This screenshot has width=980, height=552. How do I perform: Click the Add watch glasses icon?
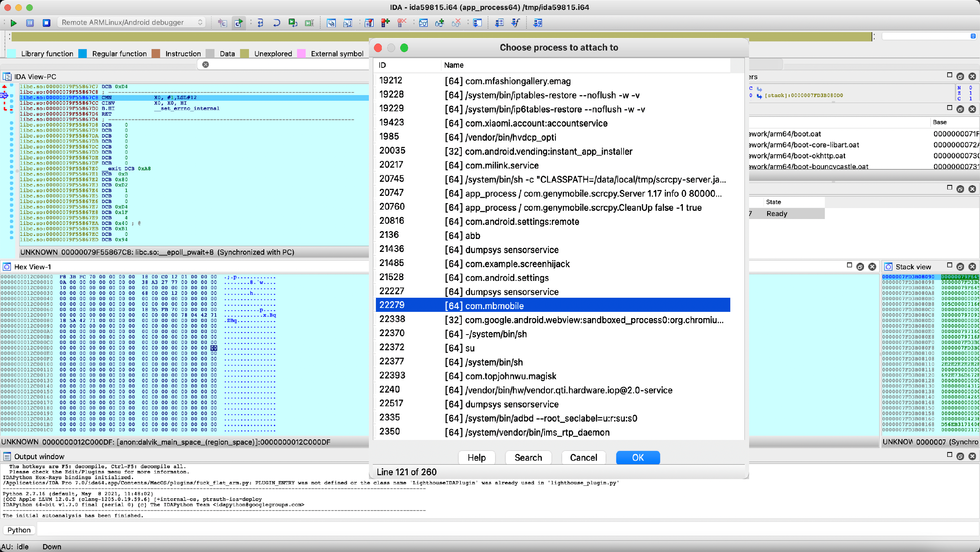pos(439,23)
